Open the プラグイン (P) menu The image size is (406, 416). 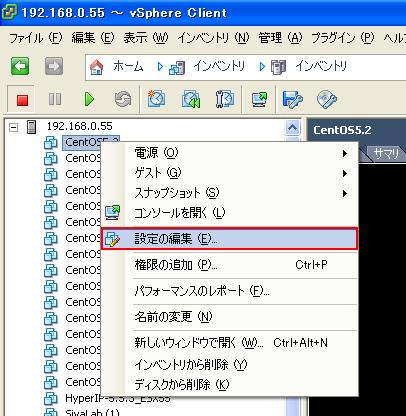[x=343, y=38]
